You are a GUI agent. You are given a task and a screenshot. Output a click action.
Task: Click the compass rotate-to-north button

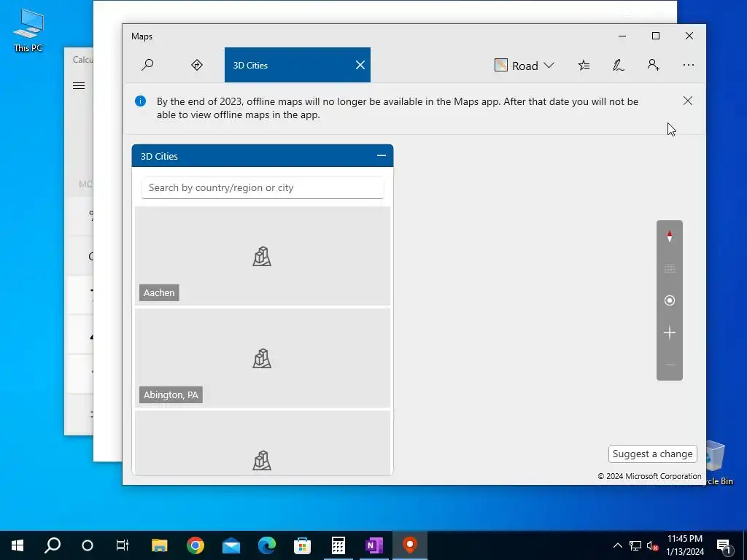click(670, 236)
